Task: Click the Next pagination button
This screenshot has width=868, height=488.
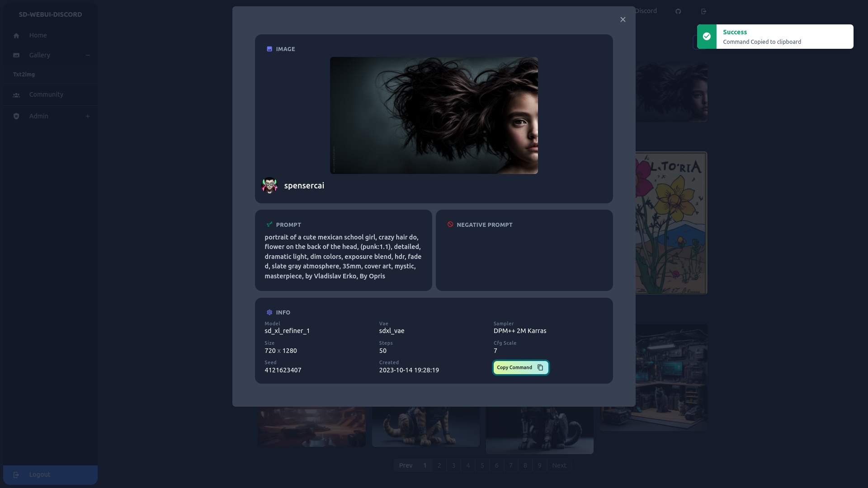Action: (x=559, y=465)
